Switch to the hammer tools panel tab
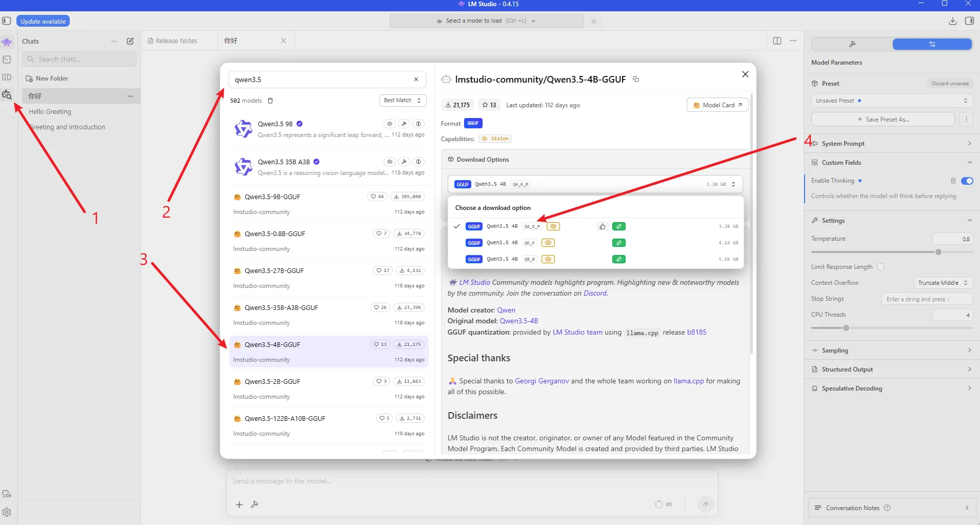 coord(852,44)
